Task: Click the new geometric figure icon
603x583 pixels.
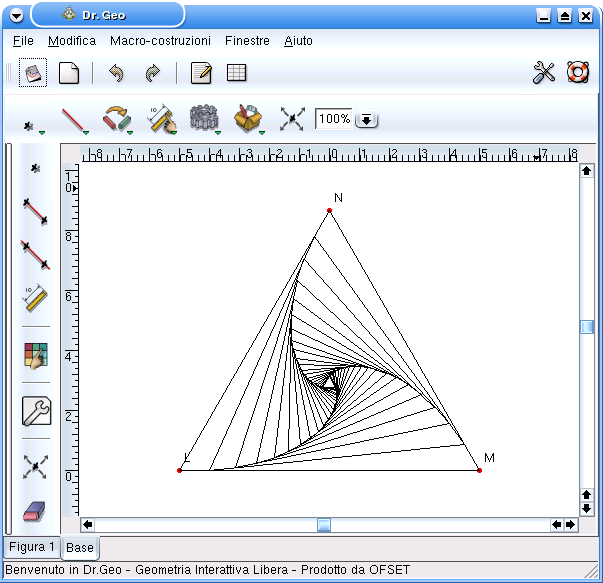Action: coord(33,73)
